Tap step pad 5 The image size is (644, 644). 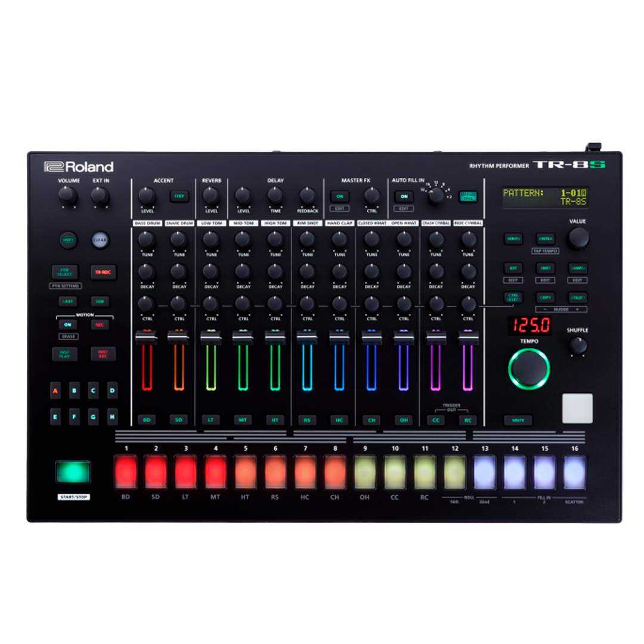(245, 472)
